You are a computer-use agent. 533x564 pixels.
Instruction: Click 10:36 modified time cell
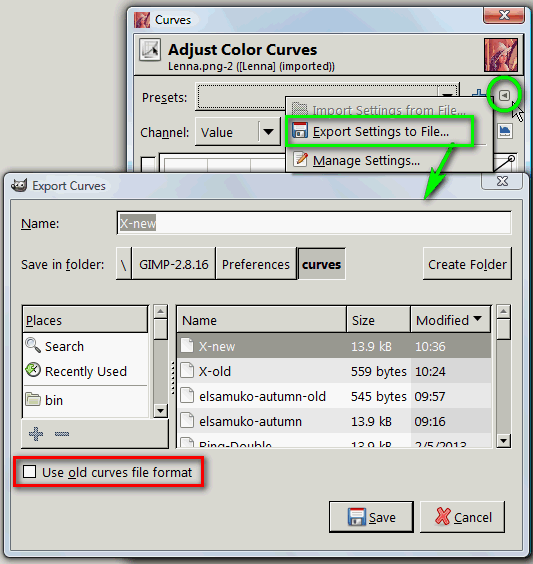point(430,346)
